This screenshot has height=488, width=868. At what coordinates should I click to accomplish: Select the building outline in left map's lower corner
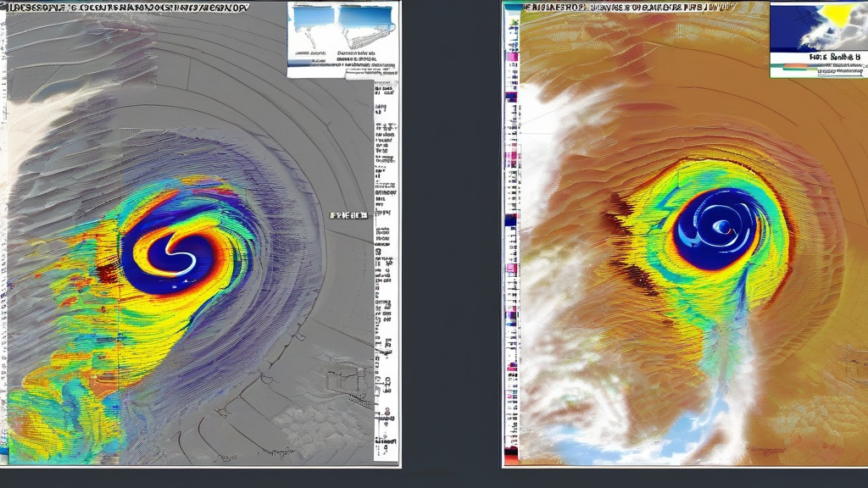tap(344, 377)
